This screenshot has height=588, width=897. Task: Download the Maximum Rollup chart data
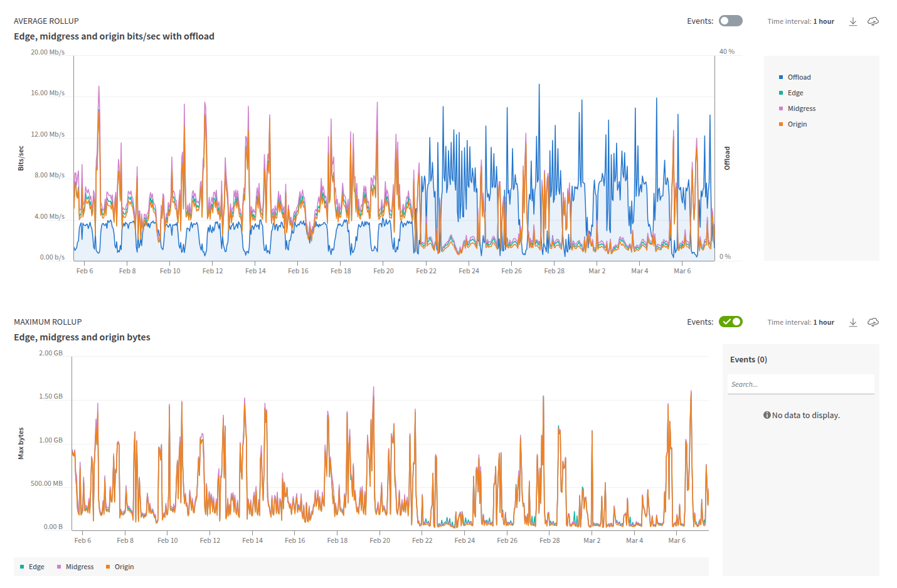pyautogui.click(x=853, y=322)
